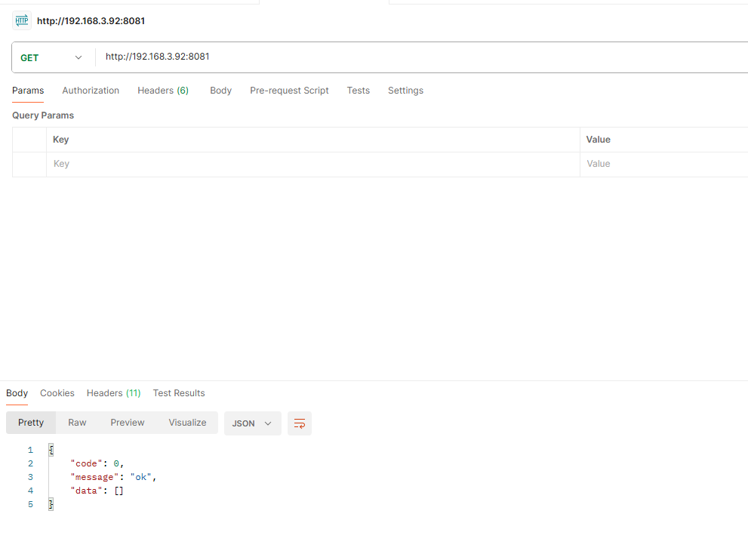Open the response Headers (11) tab
The image size is (748, 560).
[x=113, y=393]
